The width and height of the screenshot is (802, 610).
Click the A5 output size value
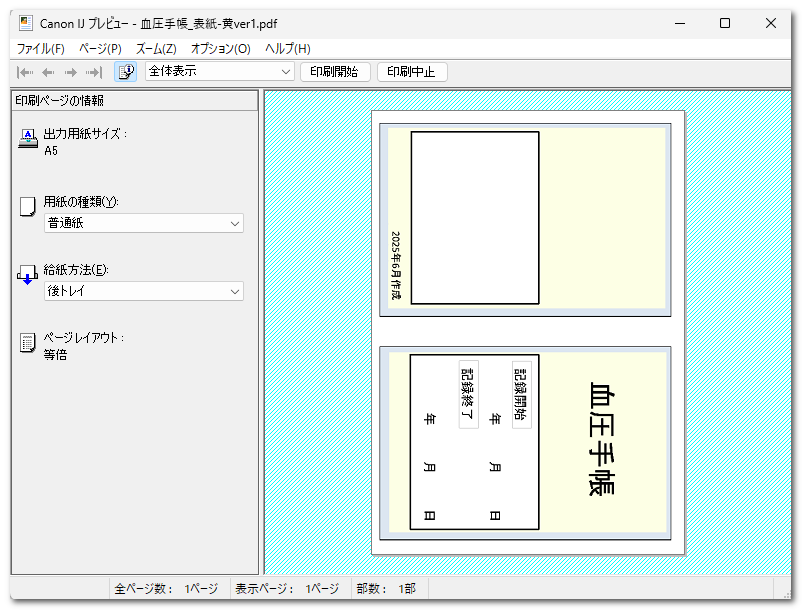coord(51,151)
